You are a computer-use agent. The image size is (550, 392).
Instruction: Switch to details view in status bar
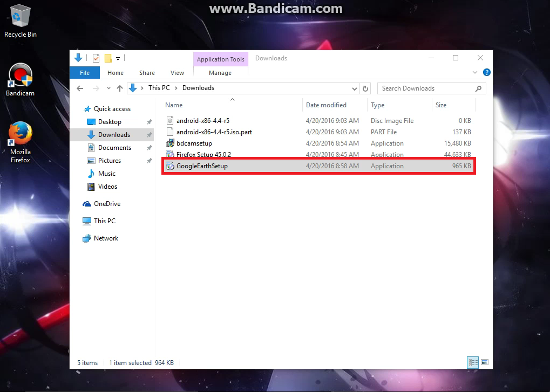(x=473, y=362)
